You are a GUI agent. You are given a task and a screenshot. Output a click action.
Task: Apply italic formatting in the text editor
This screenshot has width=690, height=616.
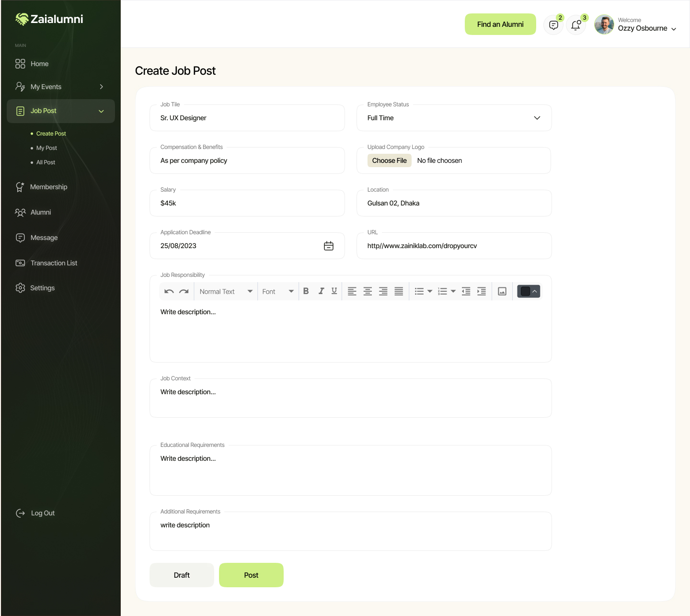point(321,291)
